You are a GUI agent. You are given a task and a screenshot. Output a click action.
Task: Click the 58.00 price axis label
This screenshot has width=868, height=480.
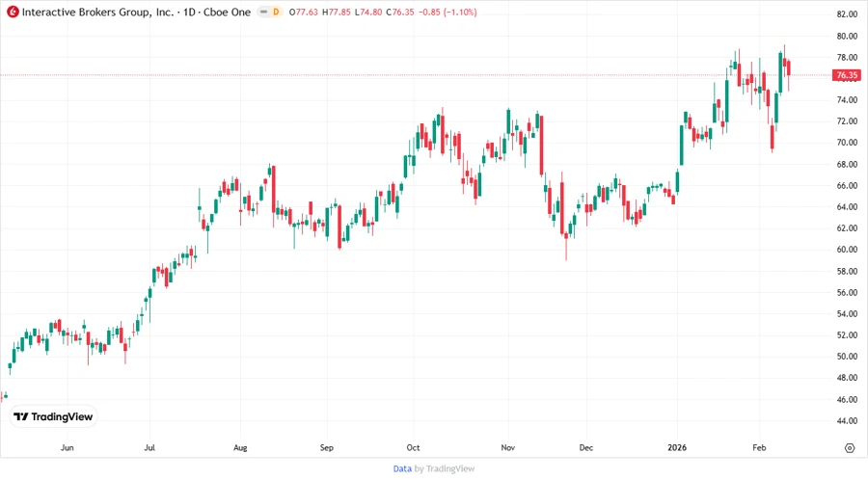click(x=847, y=271)
